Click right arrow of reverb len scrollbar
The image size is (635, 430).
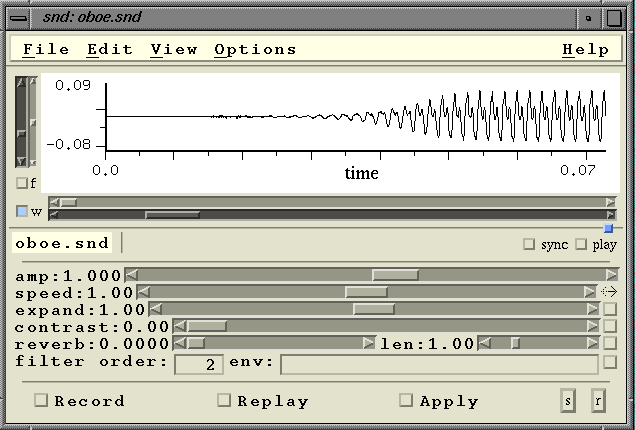point(594,343)
